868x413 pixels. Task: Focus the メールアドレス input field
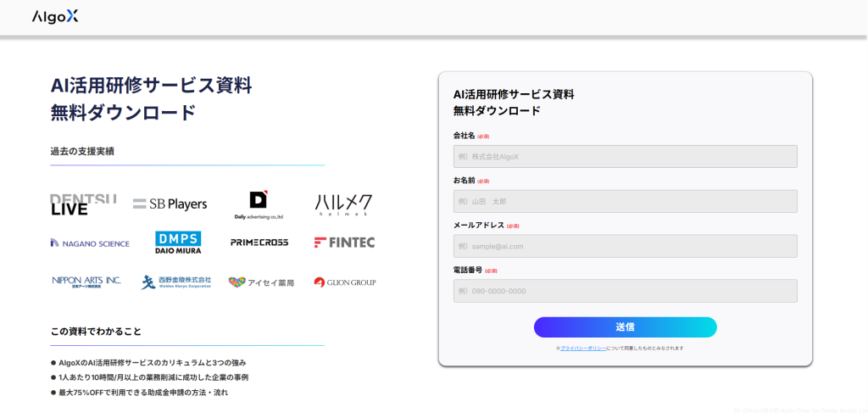pos(625,247)
